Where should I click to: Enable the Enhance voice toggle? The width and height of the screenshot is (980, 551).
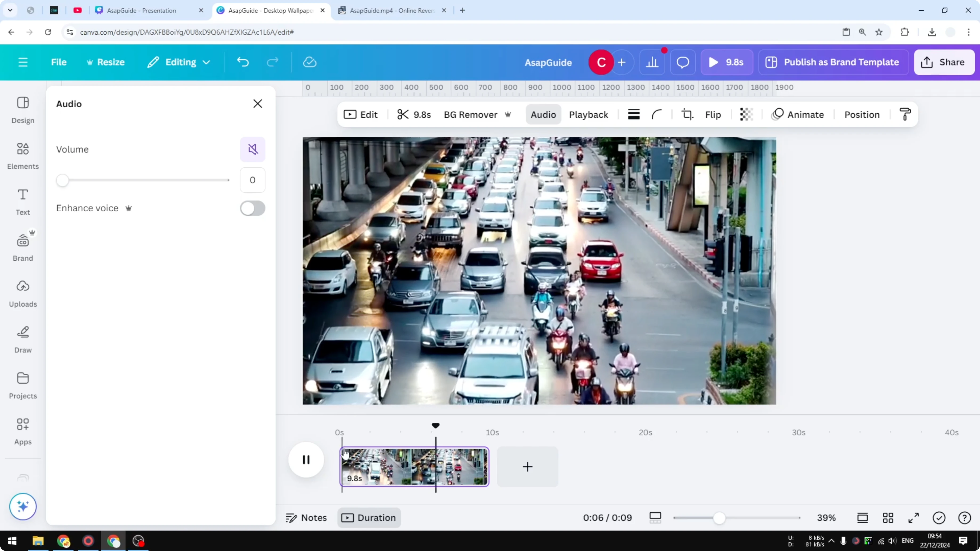(x=252, y=208)
